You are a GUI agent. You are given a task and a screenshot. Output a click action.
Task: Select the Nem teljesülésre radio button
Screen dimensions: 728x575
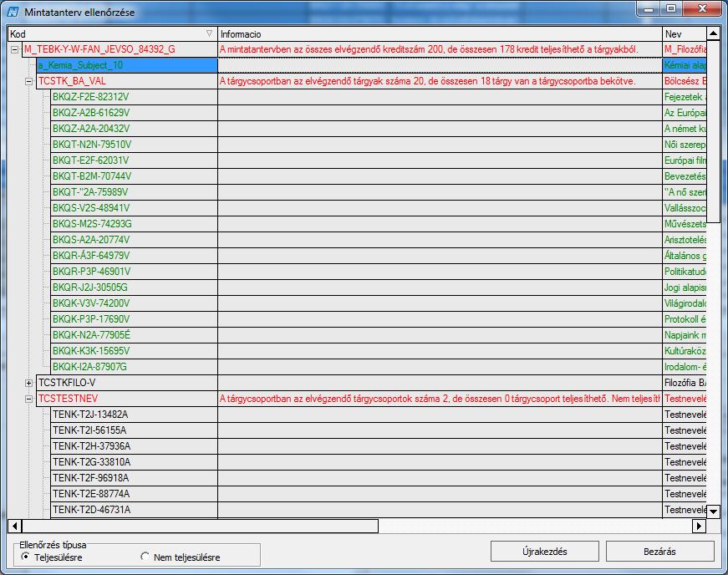pyautogui.click(x=145, y=557)
